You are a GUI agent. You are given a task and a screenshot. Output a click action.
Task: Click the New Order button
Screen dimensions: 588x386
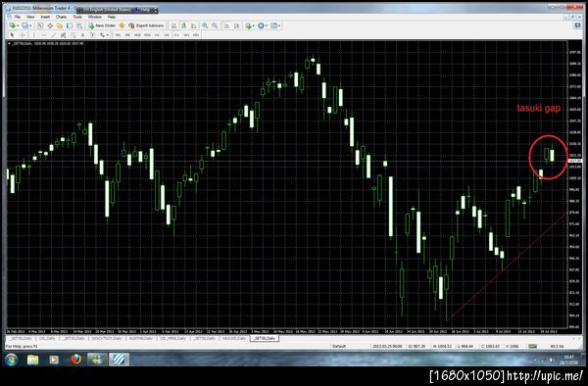(102, 25)
